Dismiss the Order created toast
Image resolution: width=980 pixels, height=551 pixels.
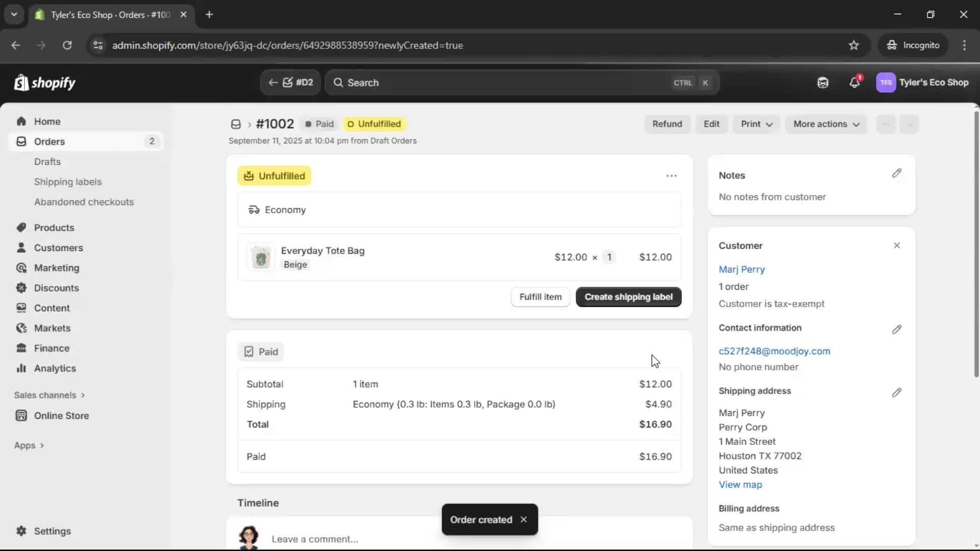tap(524, 519)
